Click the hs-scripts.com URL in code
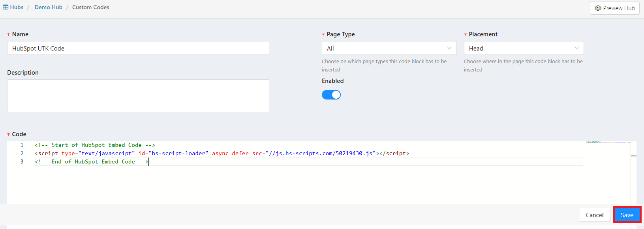This screenshot has height=229, width=644. 320,153
